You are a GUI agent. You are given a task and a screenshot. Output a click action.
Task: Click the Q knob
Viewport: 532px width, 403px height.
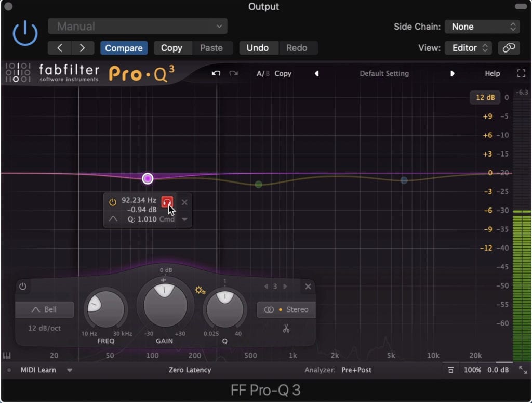point(225,309)
